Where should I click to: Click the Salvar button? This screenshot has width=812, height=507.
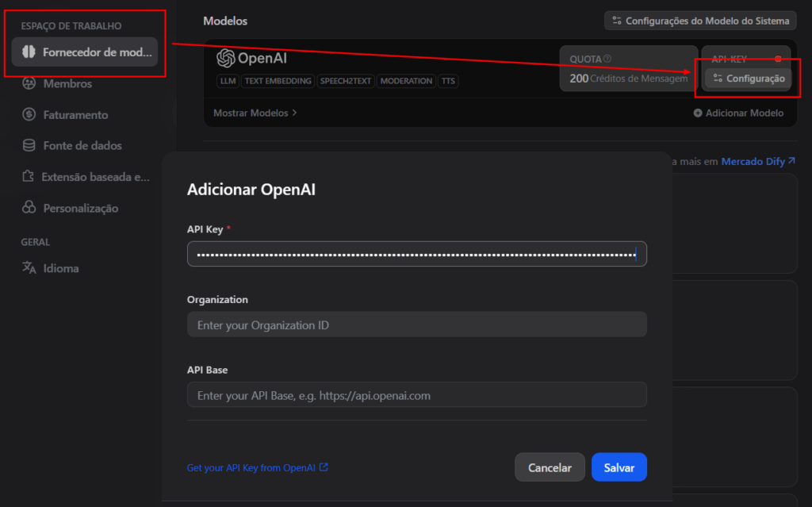[619, 467]
